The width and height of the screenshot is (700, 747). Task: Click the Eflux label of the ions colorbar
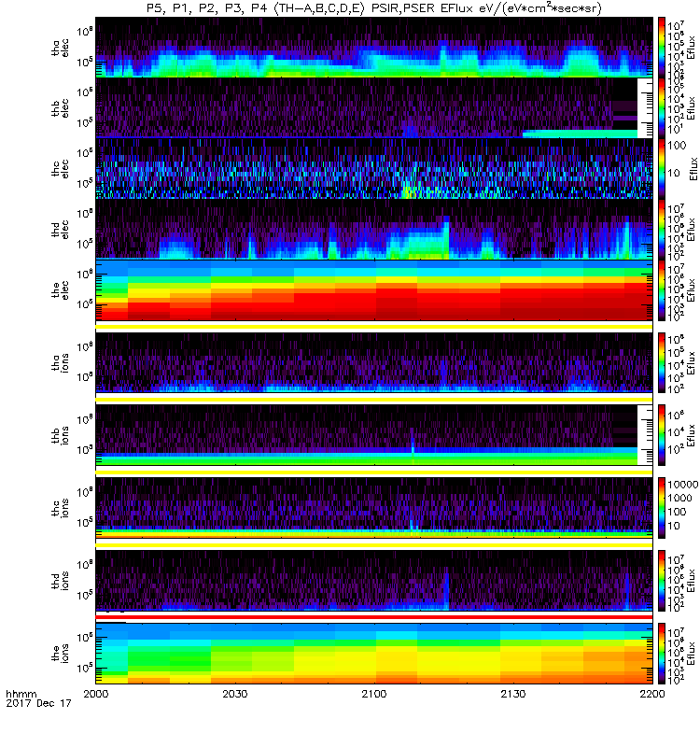tap(692, 654)
